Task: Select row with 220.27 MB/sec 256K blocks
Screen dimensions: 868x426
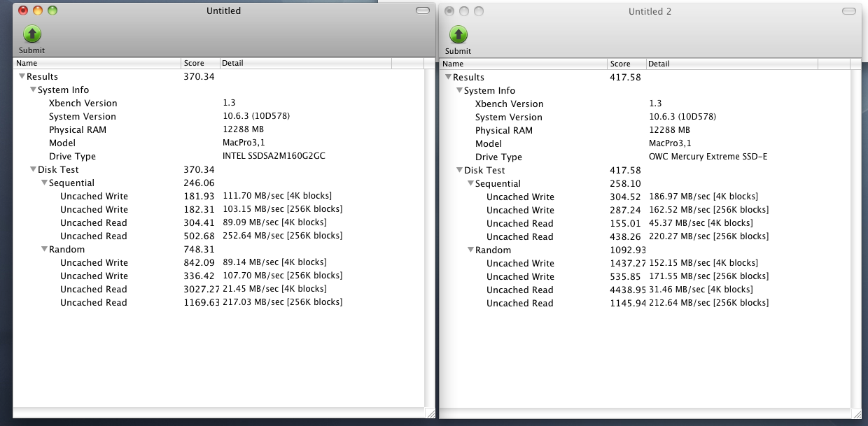Action: pyautogui.click(x=645, y=236)
